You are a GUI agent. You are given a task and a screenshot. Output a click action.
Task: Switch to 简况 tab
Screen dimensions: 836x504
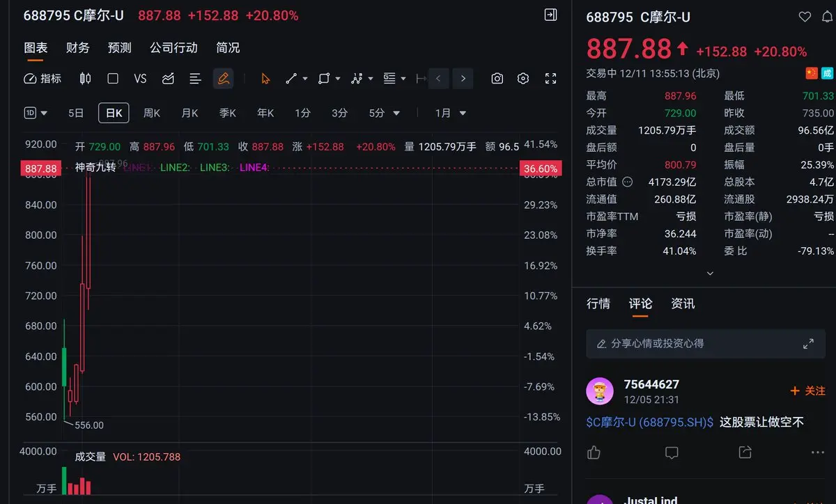228,47
